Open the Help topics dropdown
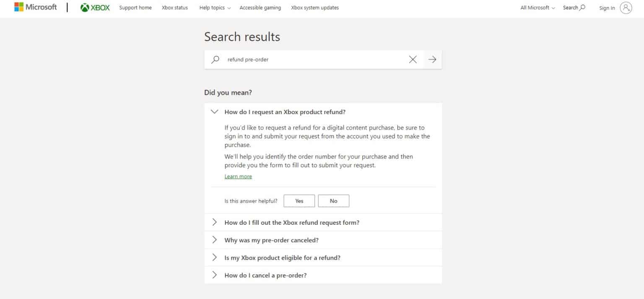The height and width of the screenshot is (299, 644). [215, 8]
